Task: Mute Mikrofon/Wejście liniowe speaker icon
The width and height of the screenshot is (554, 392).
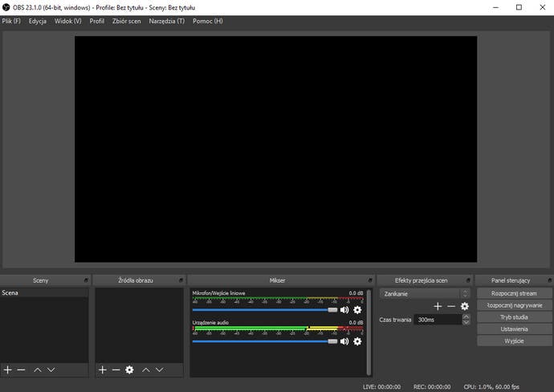Action: tap(344, 310)
